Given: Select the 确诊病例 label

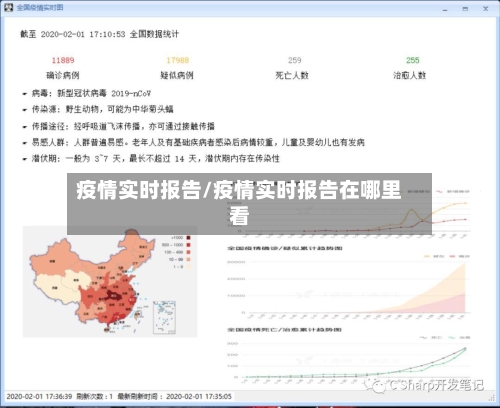Looking at the screenshot, I should pos(63,75).
